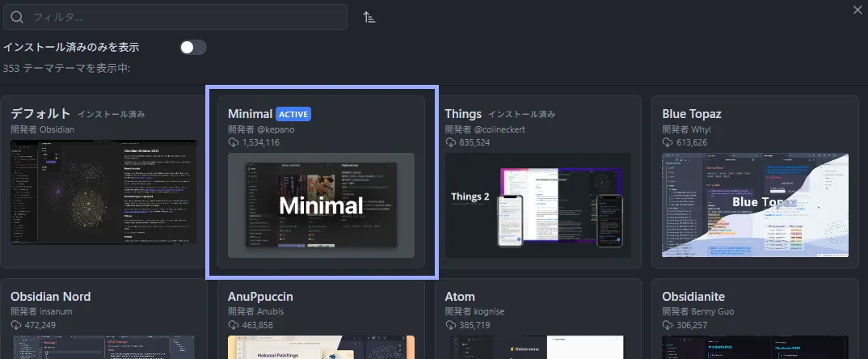The height and width of the screenshot is (359, 868).
Task: Focus the フィルタ... search input field
Action: click(x=175, y=17)
